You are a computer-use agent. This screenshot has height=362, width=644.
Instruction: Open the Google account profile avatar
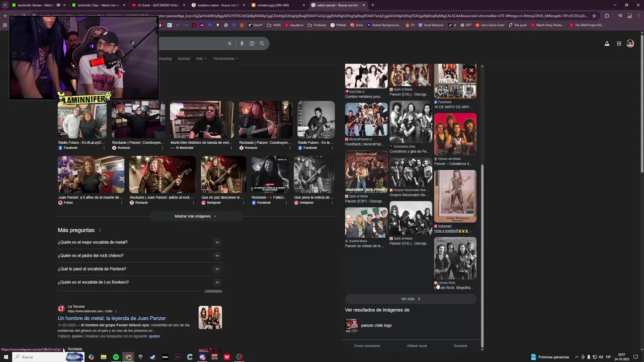pyautogui.click(x=630, y=44)
